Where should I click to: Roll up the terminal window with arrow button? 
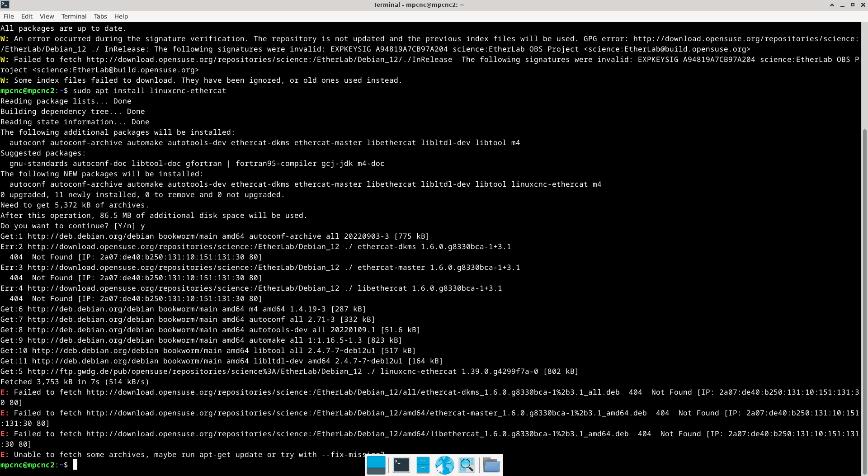832,5
